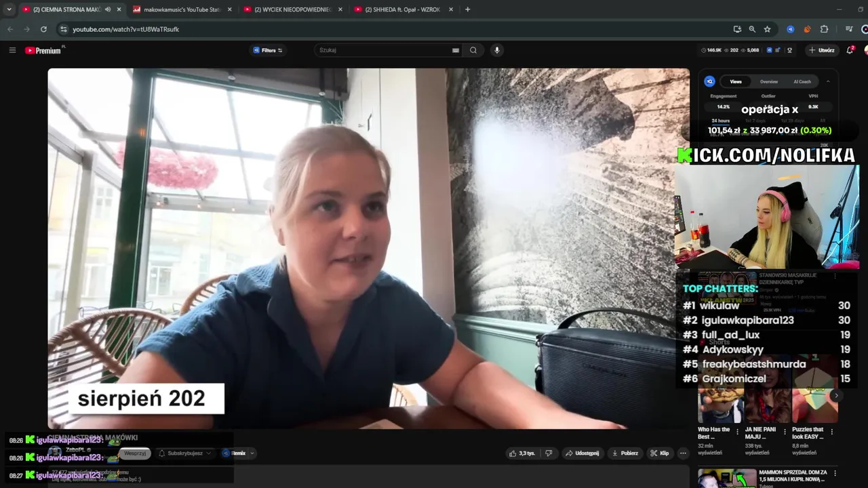Reload the page in the browser
The width and height of the screenshot is (868, 488).
(x=43, y=29)
